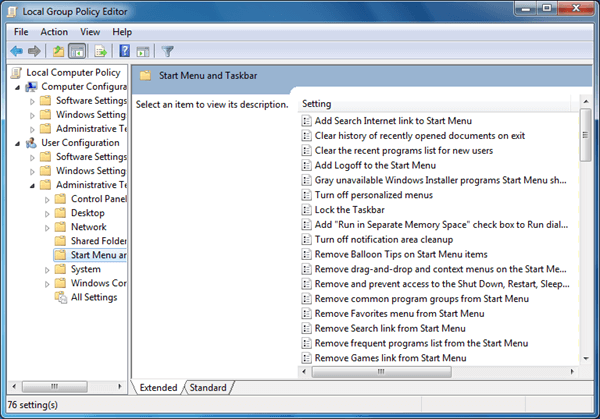Click the Show/Hide Action Pane toolbar icon

pos(142,51)
